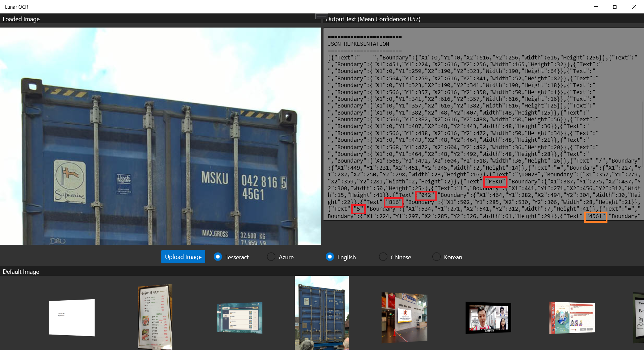Switch the OCR engine to Azure

point(271,257)
